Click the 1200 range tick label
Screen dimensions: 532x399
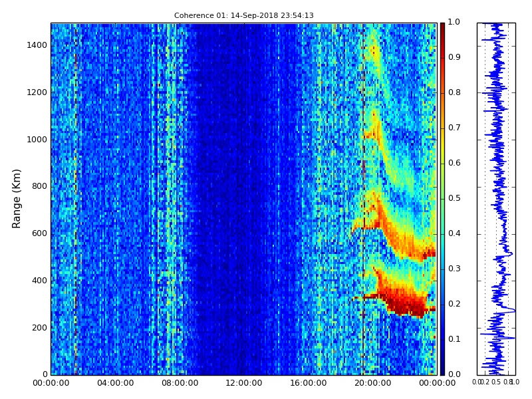pos(37,92)
